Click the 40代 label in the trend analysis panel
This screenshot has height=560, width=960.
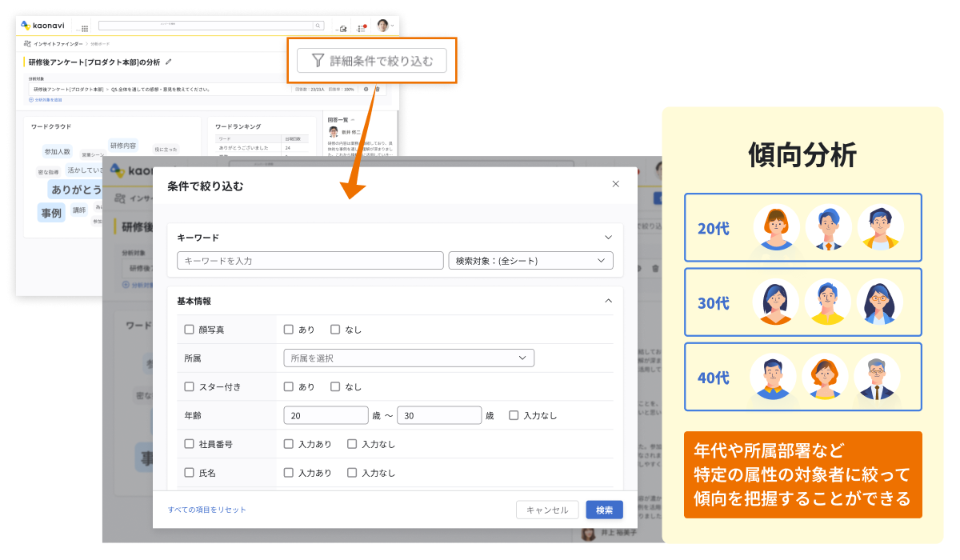coord(714,378)
